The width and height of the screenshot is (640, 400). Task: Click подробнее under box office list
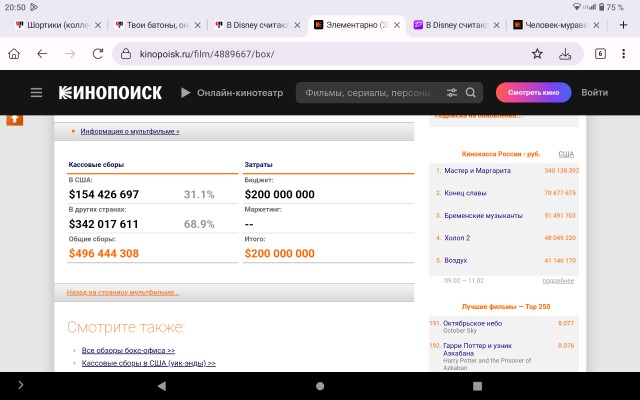[558, 281]
